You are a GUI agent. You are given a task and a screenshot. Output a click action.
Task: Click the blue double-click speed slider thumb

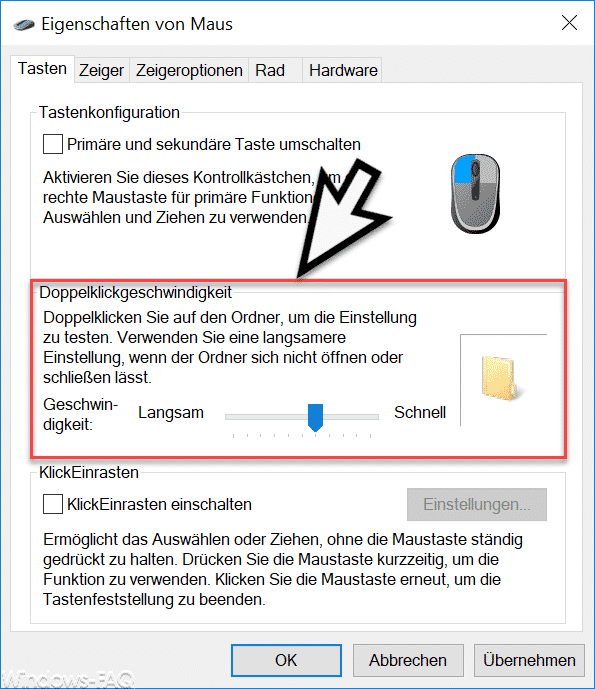(x=316, y=417)
